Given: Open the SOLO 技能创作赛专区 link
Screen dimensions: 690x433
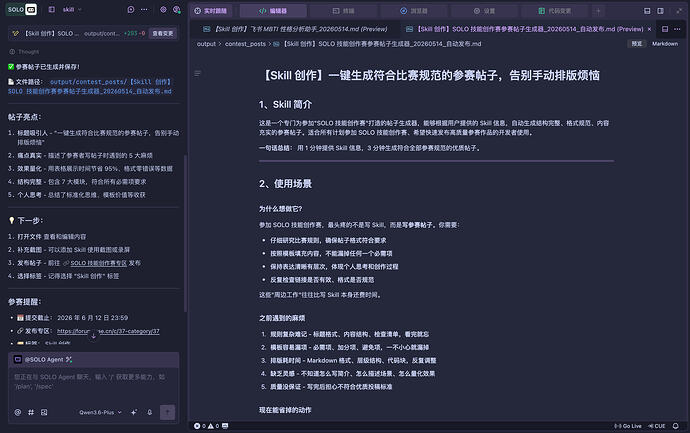Looking at the screenshot, I should 99,263.
